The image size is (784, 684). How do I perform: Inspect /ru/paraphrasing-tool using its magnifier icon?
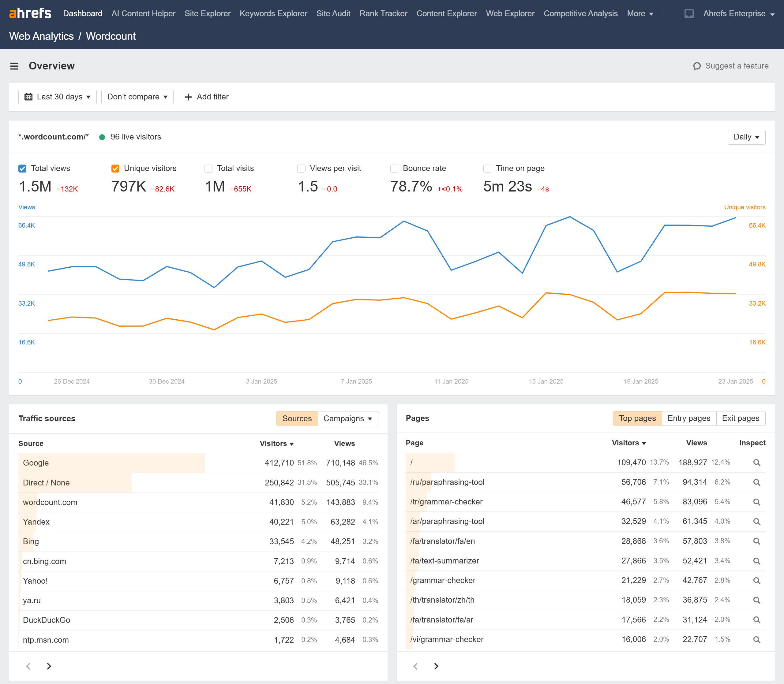click(756, 482)
